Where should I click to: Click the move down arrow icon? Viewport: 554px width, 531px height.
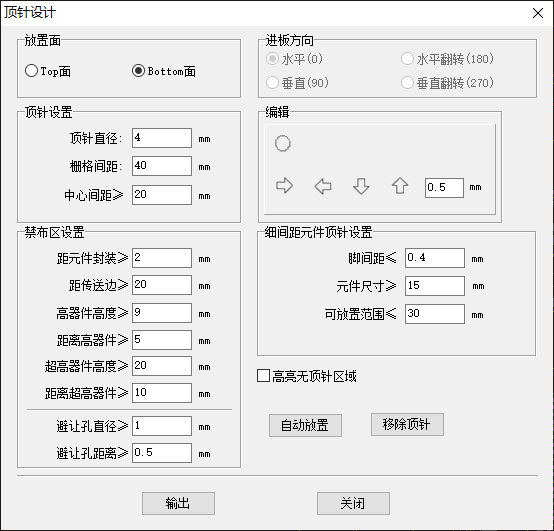tap(361, 186)
